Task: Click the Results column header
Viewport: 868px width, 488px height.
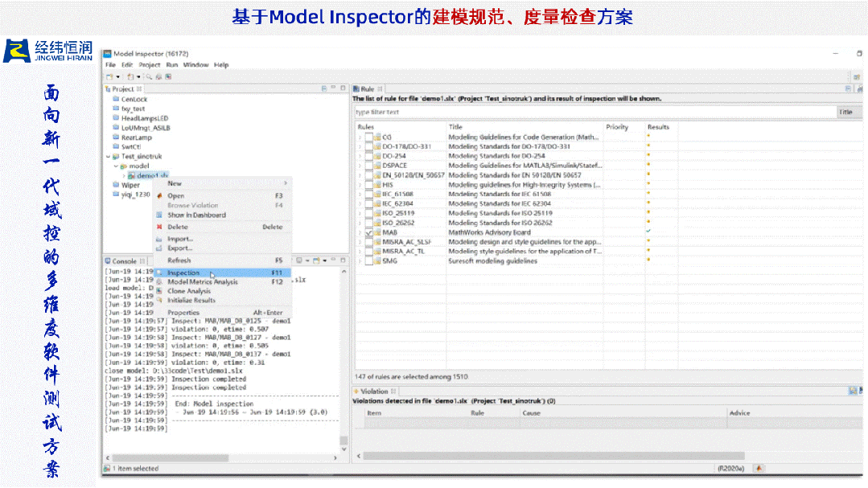Action: tap(658, 127)
